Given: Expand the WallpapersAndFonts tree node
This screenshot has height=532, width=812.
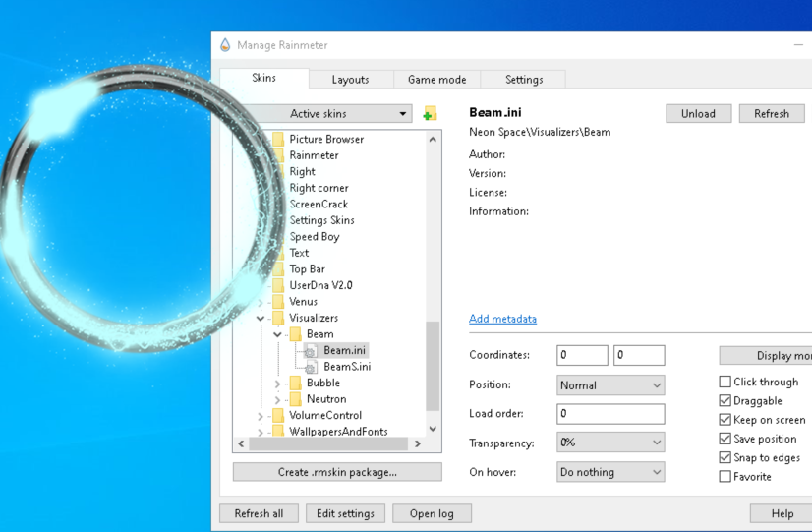Looking at the screenshot, I should tap(261, 432).
